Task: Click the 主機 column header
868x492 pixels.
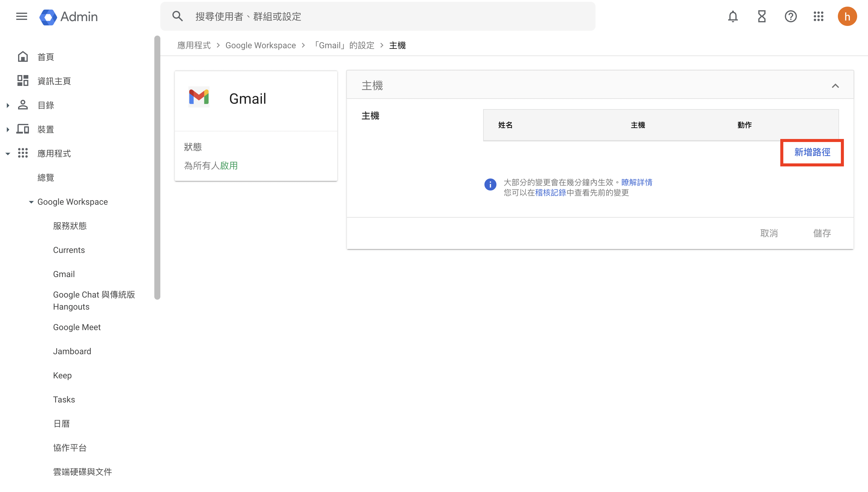Action: pyautogui.click(x=638, y=125)
